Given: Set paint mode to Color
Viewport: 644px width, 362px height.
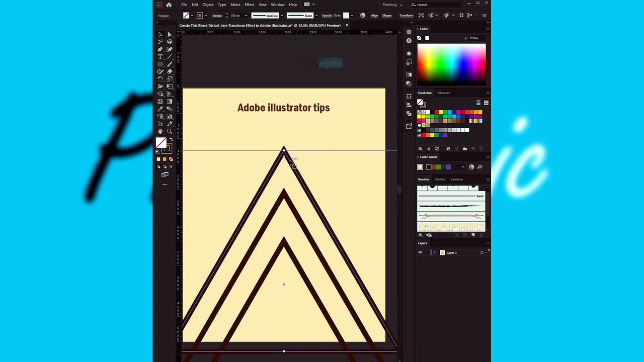Looking at the screenshot, I should 158,159.
